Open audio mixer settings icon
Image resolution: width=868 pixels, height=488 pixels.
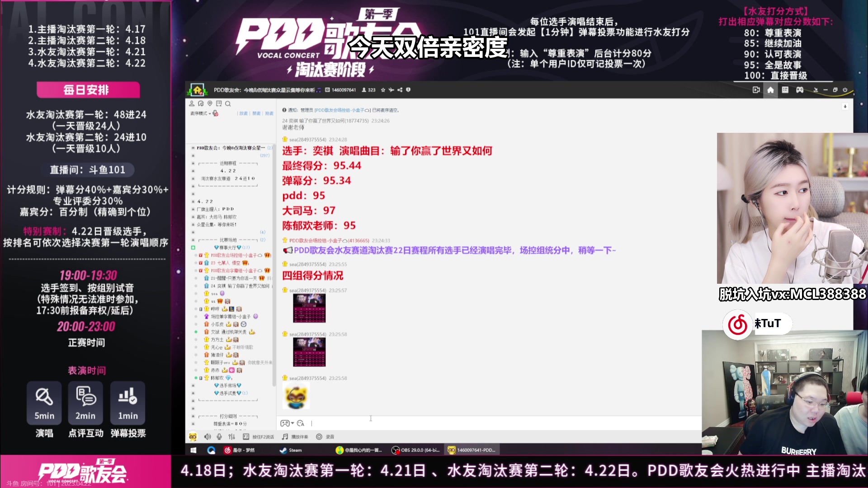[231, 436]
